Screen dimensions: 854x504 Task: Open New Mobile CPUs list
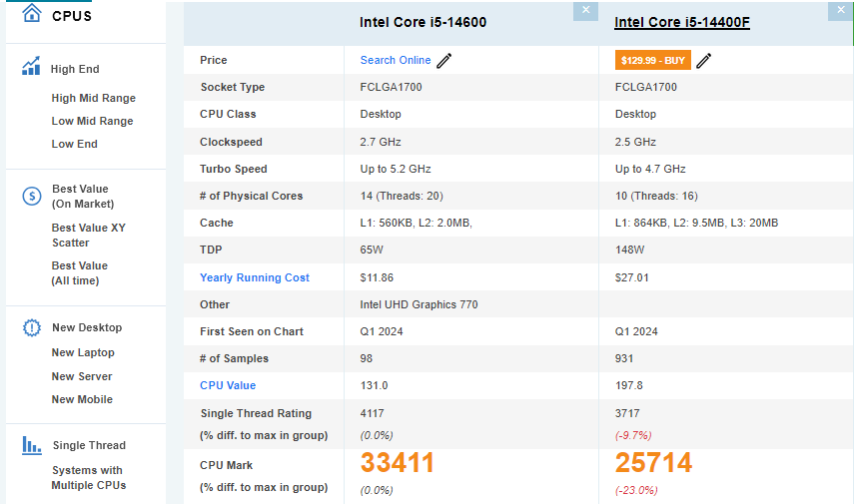tap(82, 399)
